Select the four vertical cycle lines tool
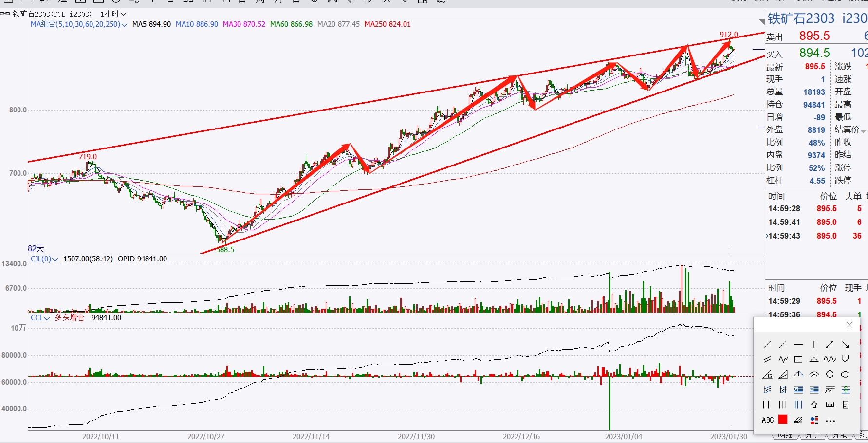The image size is (868, 443). pos(767,405)
